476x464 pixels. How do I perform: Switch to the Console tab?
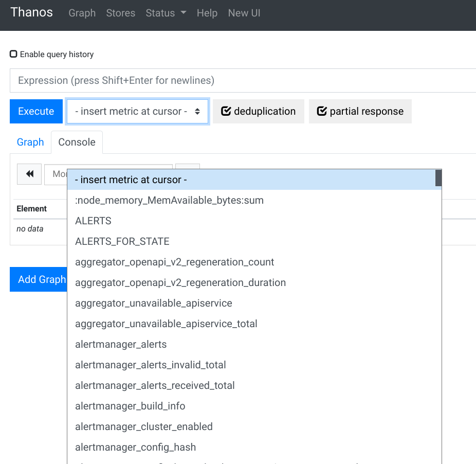pos(77,142)
